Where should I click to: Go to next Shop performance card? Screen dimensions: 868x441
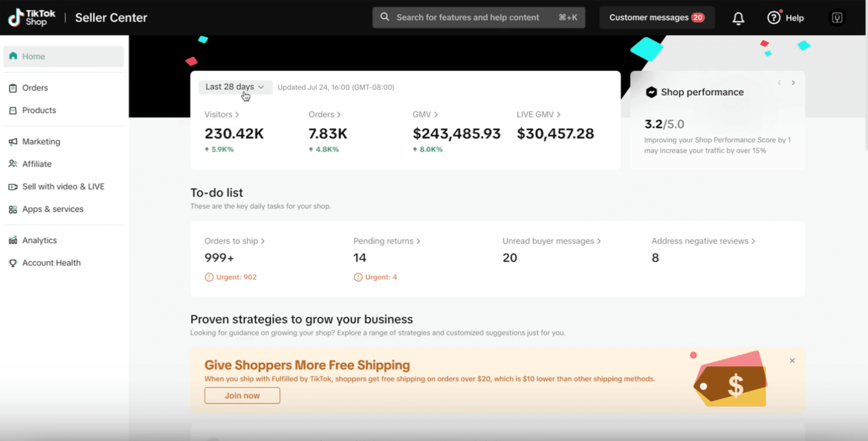(793, 83)
